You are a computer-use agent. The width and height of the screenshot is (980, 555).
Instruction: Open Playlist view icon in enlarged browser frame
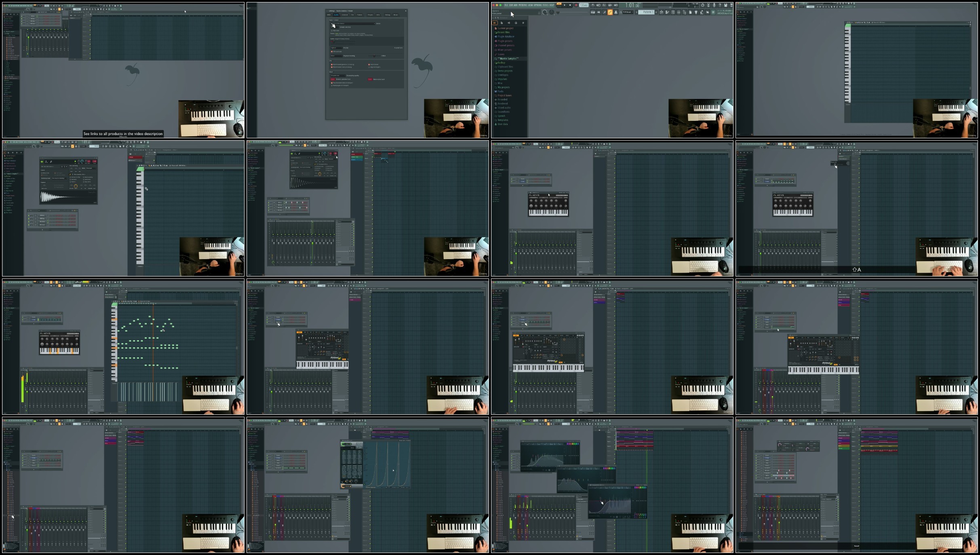tap(662, 12)
